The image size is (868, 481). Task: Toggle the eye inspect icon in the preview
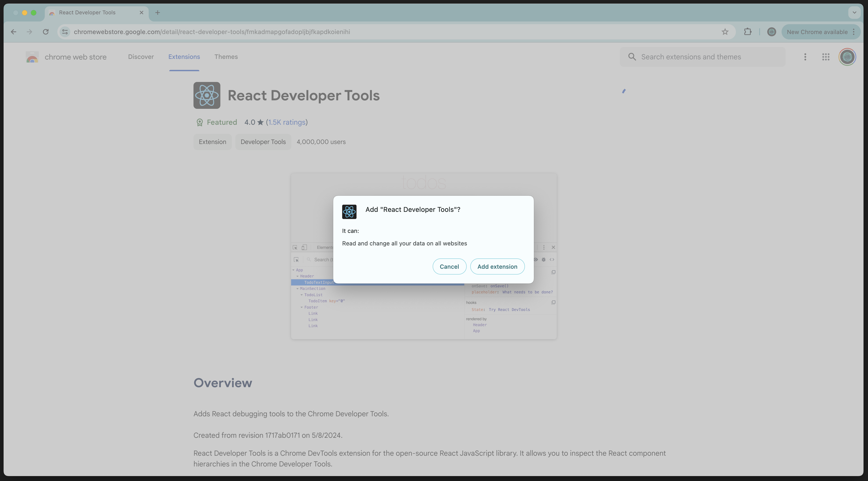tap(536, 259)
